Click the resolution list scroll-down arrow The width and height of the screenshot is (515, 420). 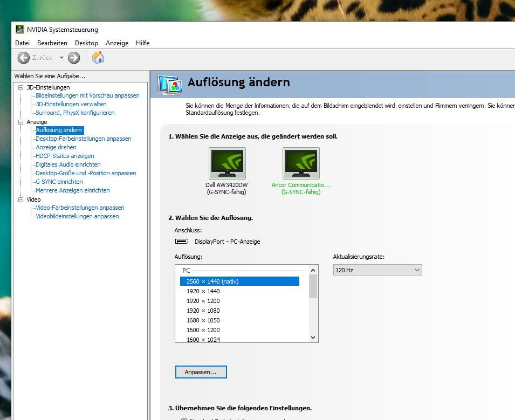click(313, 338)
